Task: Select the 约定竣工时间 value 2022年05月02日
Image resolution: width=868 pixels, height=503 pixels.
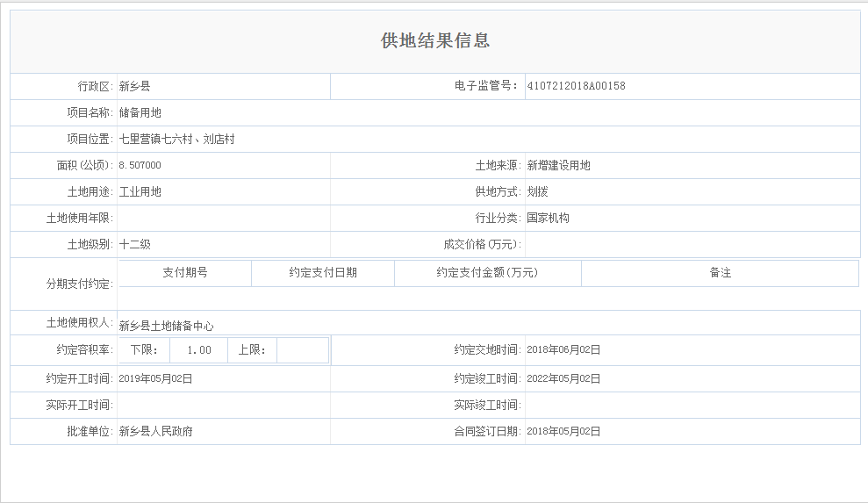Action: click(563, 378)
